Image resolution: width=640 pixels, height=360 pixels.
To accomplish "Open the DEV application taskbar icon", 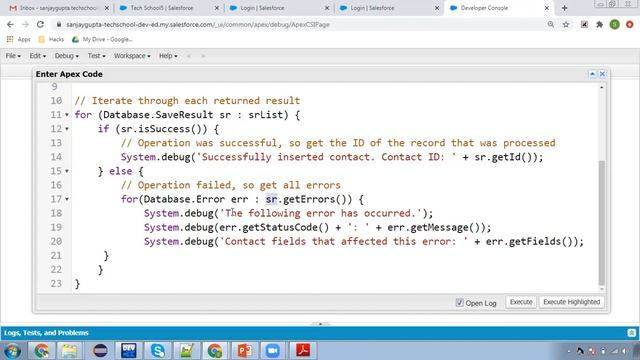I will 129,351.
